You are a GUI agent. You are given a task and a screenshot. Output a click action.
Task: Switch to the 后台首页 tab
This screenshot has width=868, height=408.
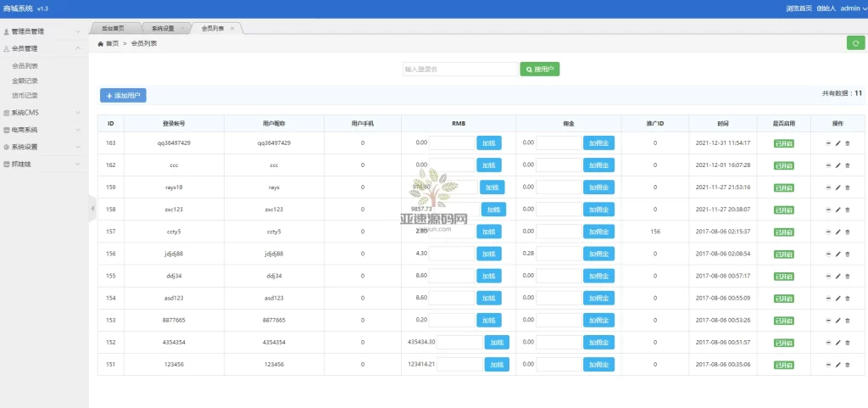coord(114,28)
